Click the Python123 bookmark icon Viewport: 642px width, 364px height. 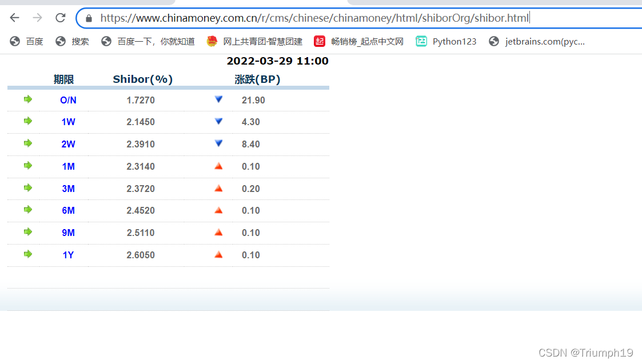pos(421,41)
